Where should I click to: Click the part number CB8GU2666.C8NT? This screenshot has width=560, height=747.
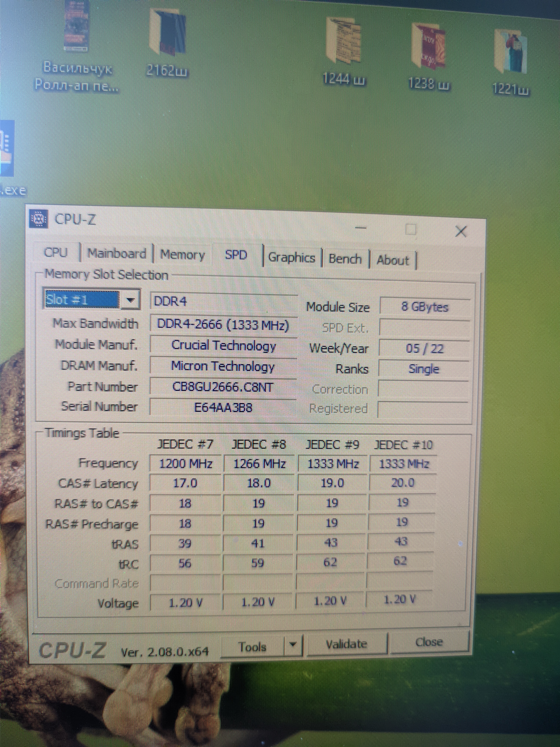pos(223,387)
